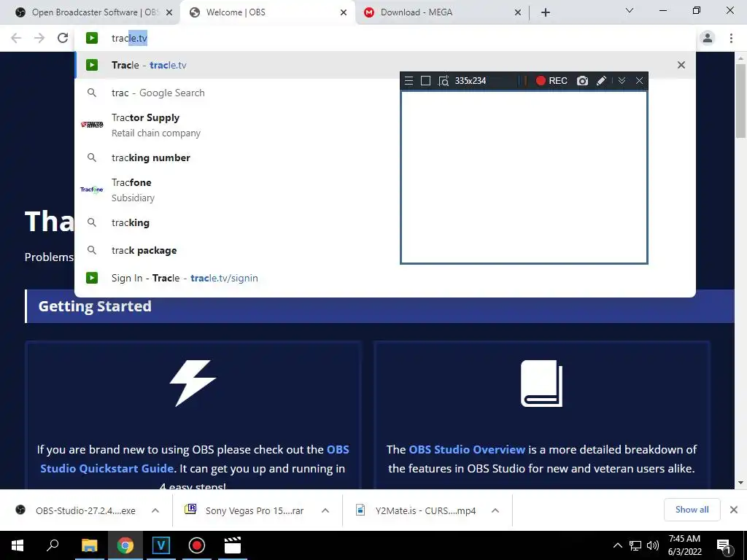Collapse recorder toolbar with double chevron
747x560 pixels.
point(622,80)
